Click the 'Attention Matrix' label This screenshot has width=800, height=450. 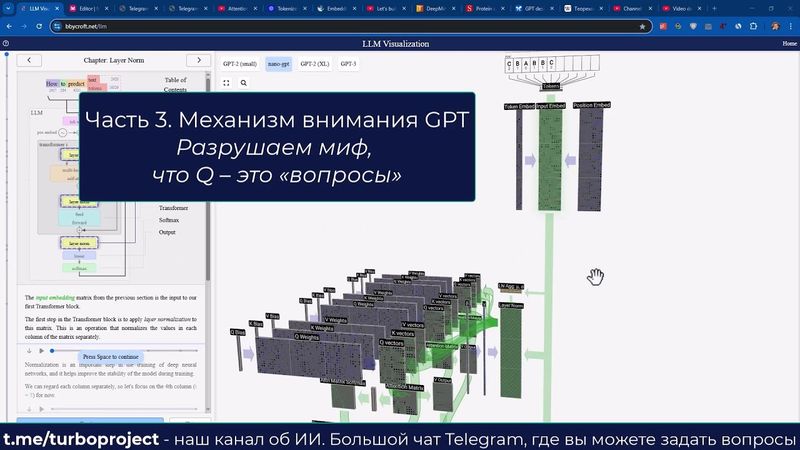(405, 387)
